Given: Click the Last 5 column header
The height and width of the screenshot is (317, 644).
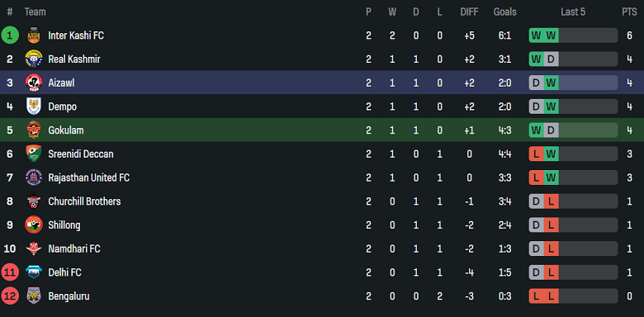Looking at the screenshot, I should click(573, 12).
